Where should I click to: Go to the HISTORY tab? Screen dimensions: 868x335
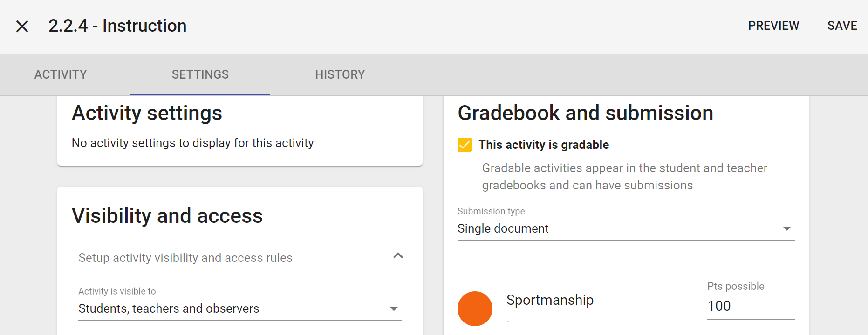[x=340, y=74]
